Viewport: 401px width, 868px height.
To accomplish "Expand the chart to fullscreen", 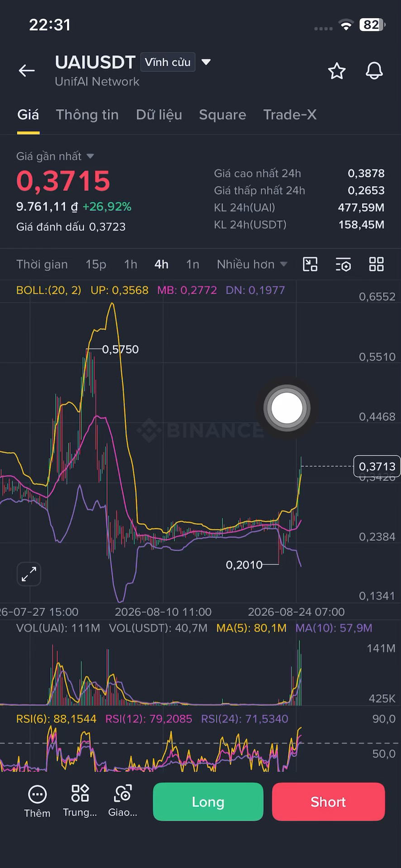I will (29, 574).
